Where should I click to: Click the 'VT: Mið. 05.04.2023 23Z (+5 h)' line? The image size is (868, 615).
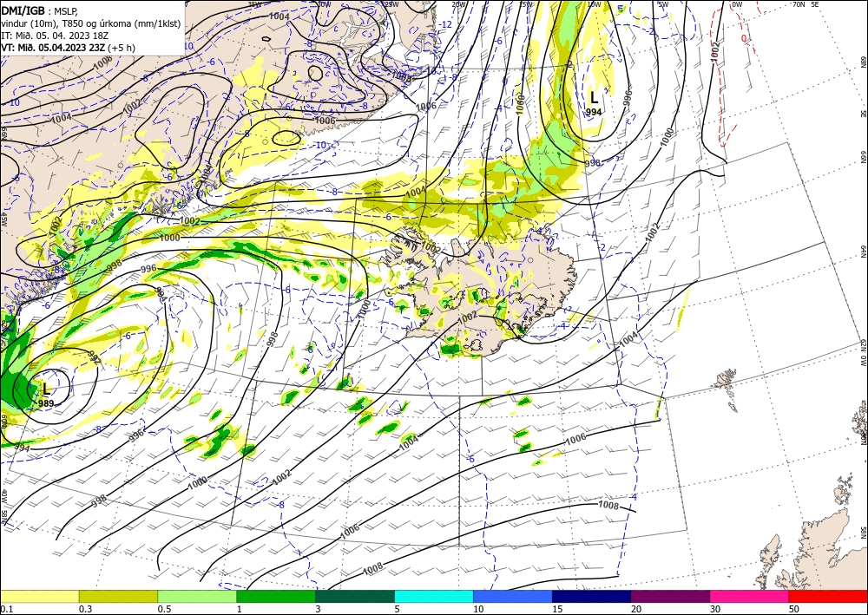(68, 48)
